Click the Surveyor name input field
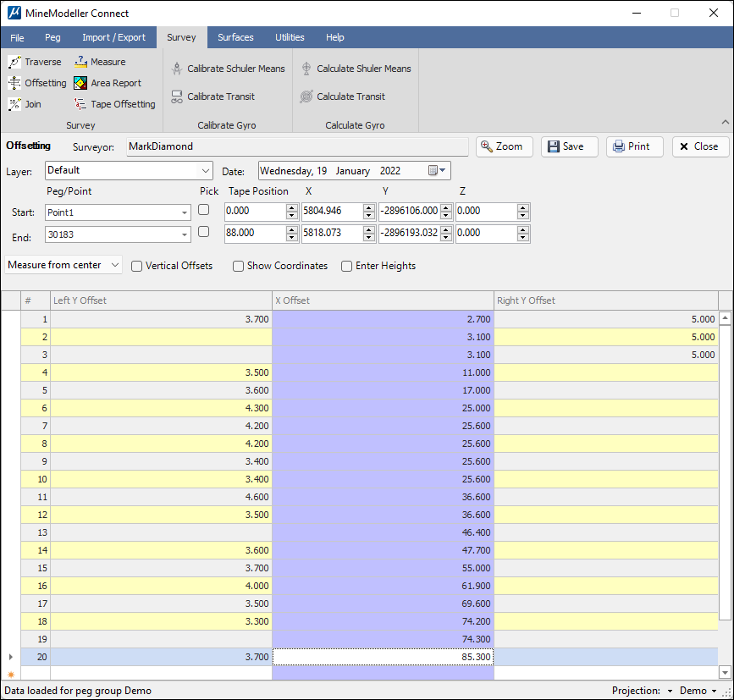734x700 pixels. 296,146
